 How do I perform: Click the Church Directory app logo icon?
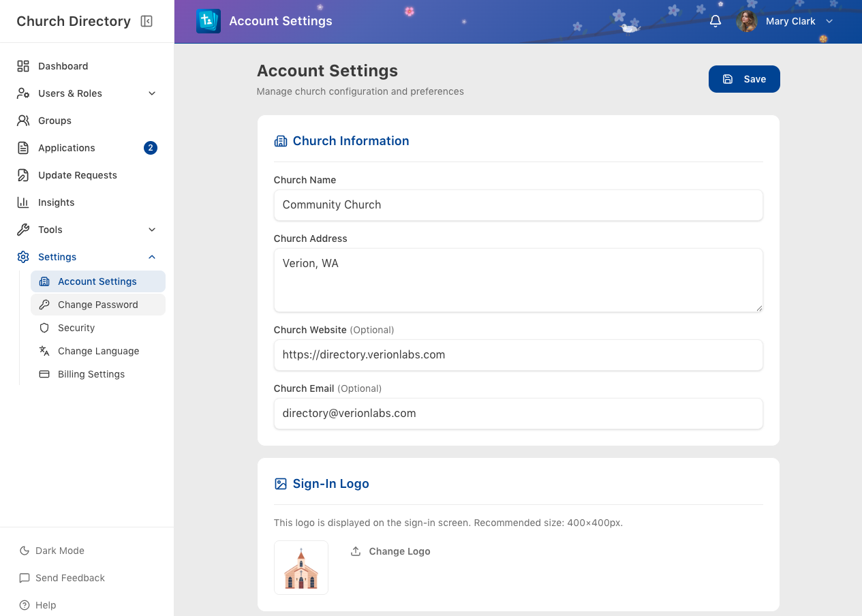coord(209,21)
